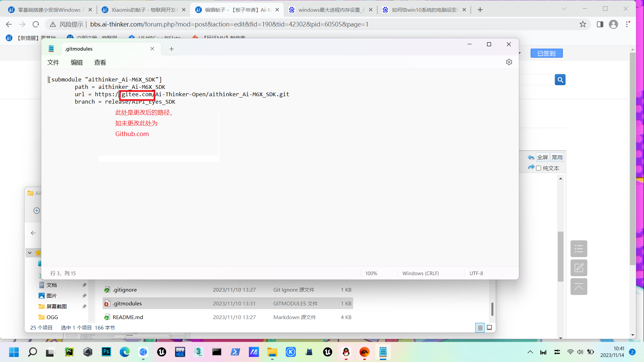Open the clock showing 10:41
644x362 pixels.
pos(612,352)
